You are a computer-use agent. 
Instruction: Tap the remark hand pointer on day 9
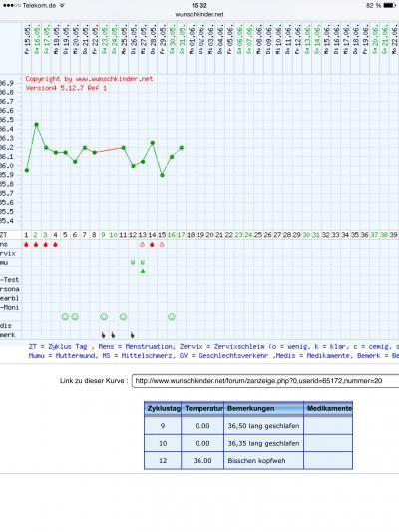coord(104,335)
